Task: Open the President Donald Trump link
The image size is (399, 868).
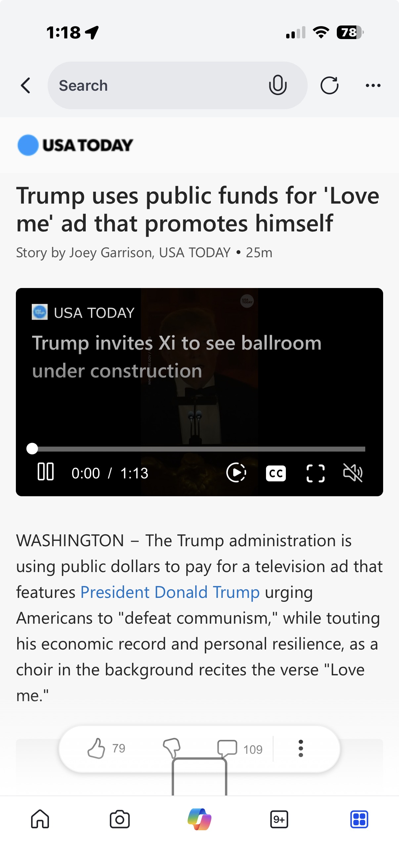Action: point(170,592)
